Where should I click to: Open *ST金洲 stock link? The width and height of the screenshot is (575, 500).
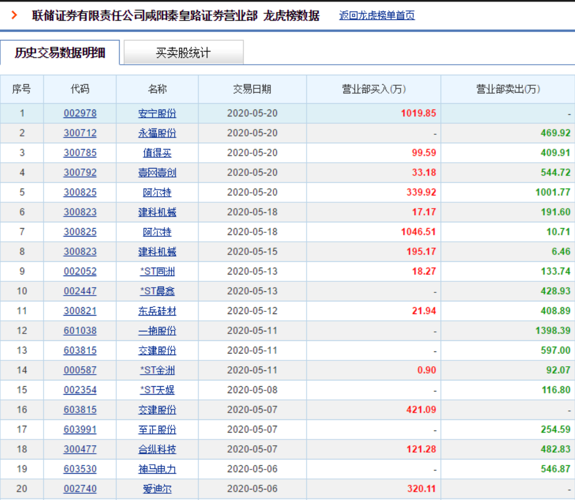157,371
